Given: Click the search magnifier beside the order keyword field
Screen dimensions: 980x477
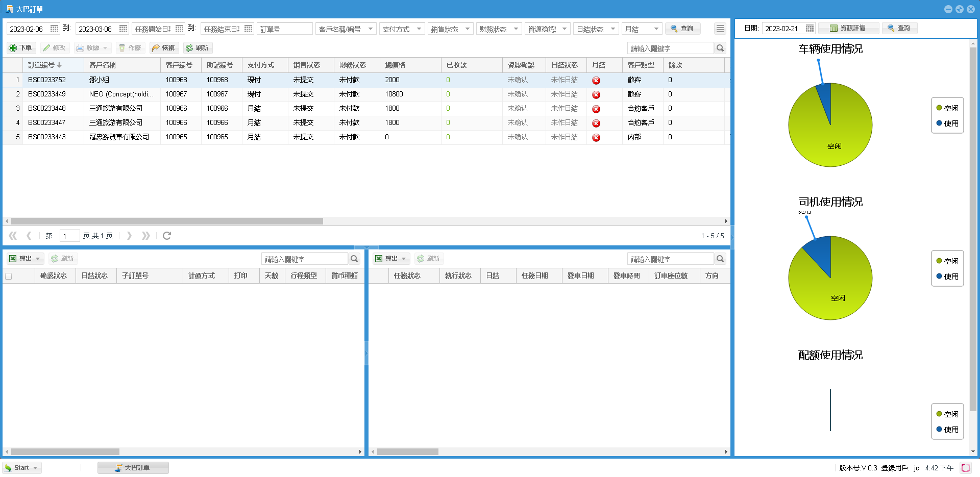Looking at the screenshot, I should click(x=720, y=48).
